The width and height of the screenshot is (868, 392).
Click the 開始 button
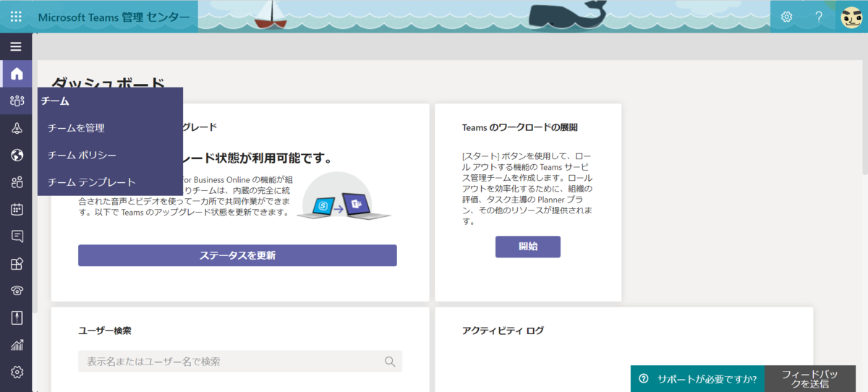(x=528, y=247)
